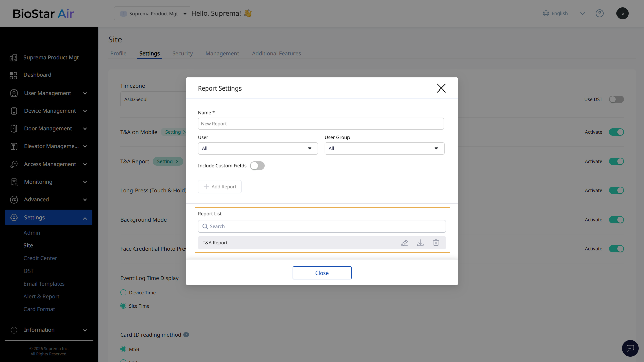The image size is (644, 362).
Task: Click the Report List search field
Action: pyautogui.click(x=322, y=226)
